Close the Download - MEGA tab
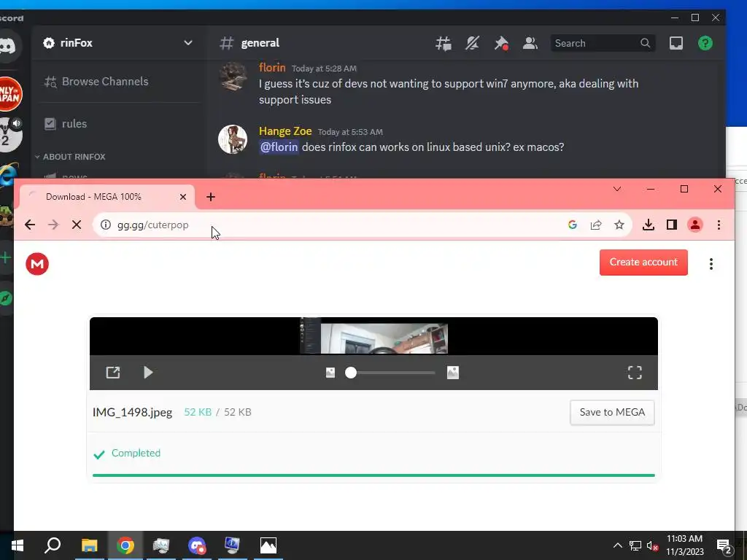This screenshot has width=747, height=560. 183,197
